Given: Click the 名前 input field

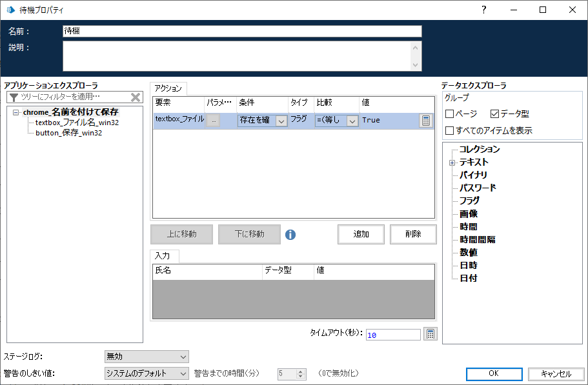Looking at the screenshot, I should pyautogui.click(x=242, y=31).
